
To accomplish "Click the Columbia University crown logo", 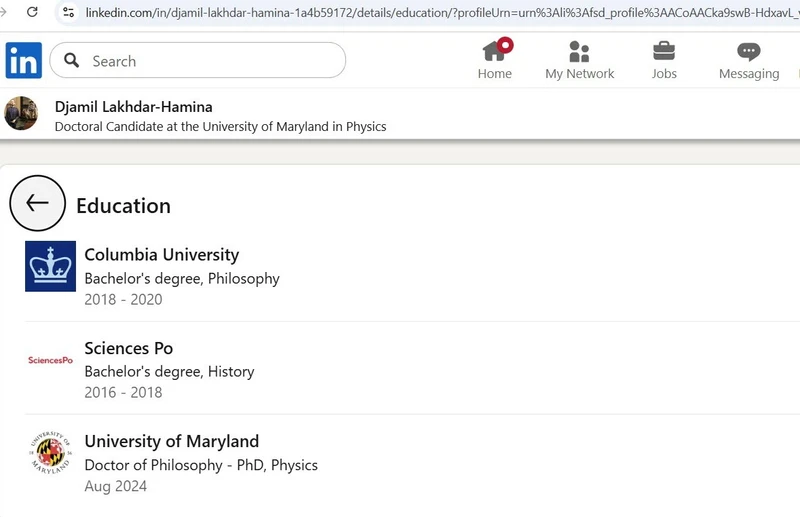I will tap(50, 266).
